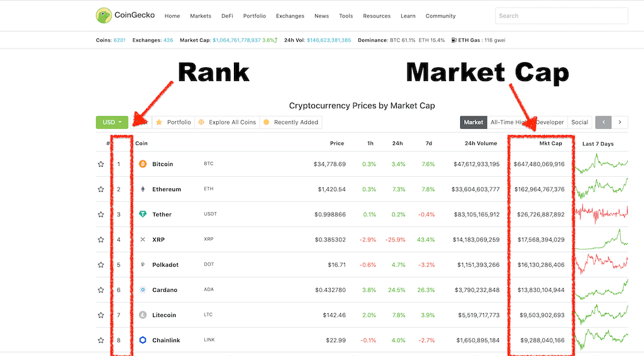Viewport: 644px width, 356px height.
Task: Click XRP's 7-day sparkline chart
Action: pos(601,240)
